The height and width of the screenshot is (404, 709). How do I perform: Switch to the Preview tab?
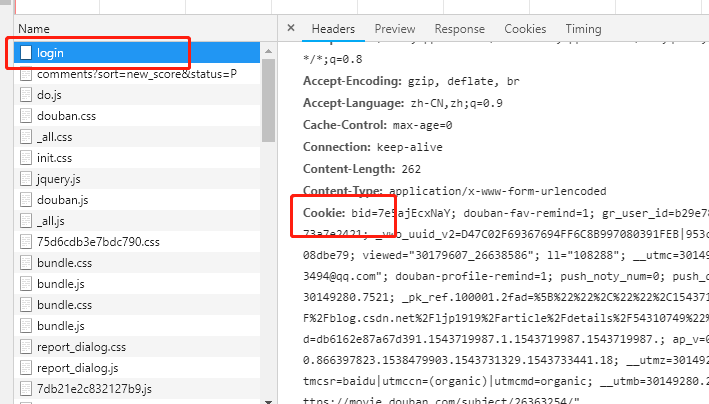395,29
